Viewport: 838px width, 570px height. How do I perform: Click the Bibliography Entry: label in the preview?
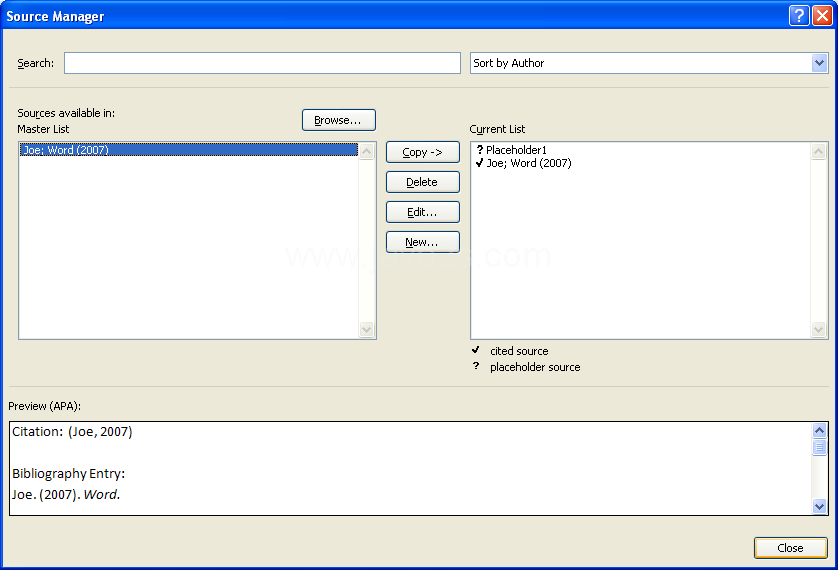(x=68, y=474)
